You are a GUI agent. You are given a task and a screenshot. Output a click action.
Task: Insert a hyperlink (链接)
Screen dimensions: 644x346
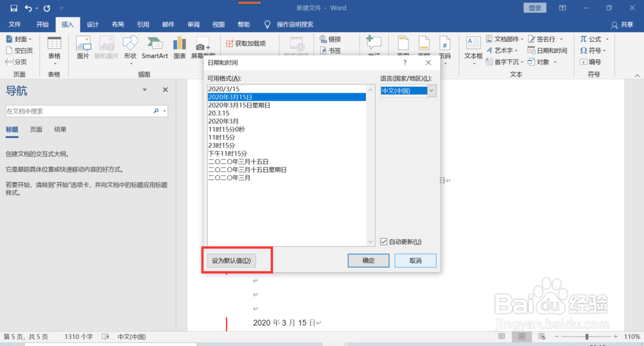point(330,39)
